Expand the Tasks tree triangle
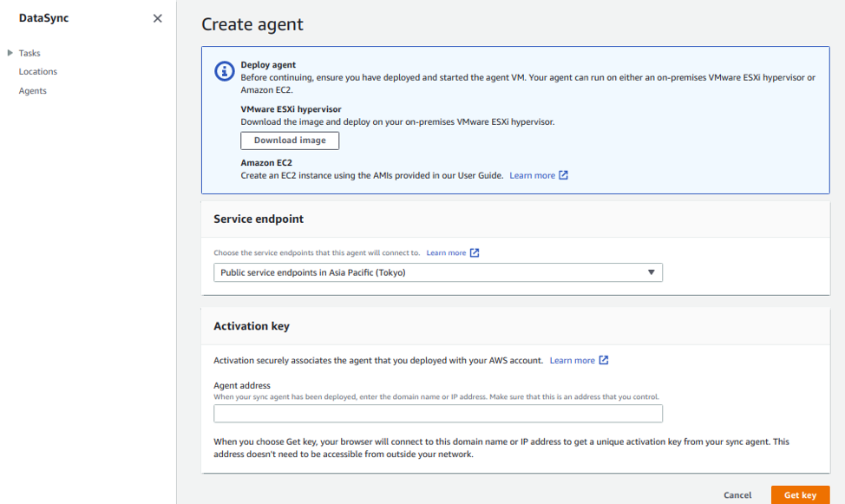This screenshot has width=845, height=504. (10, 53)
